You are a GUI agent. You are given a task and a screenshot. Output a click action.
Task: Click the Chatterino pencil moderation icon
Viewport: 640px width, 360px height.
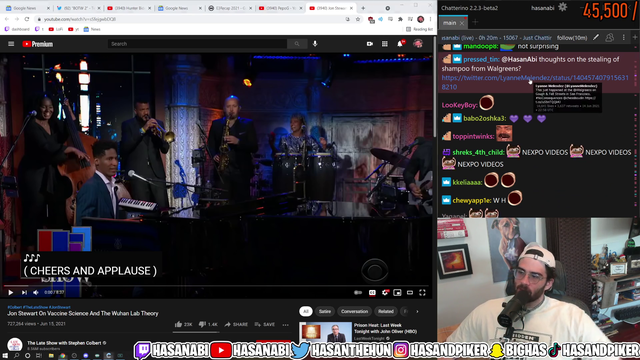(x=596, y=38)
